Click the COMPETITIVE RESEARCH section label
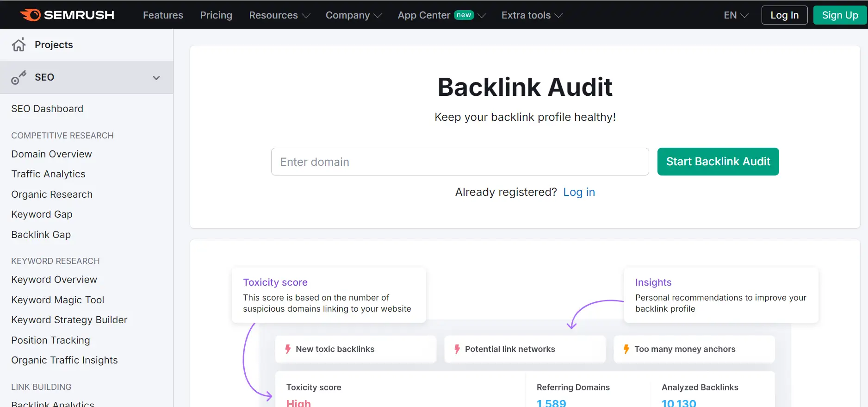Screen dimensions: 868x407 tap(62, 136)
